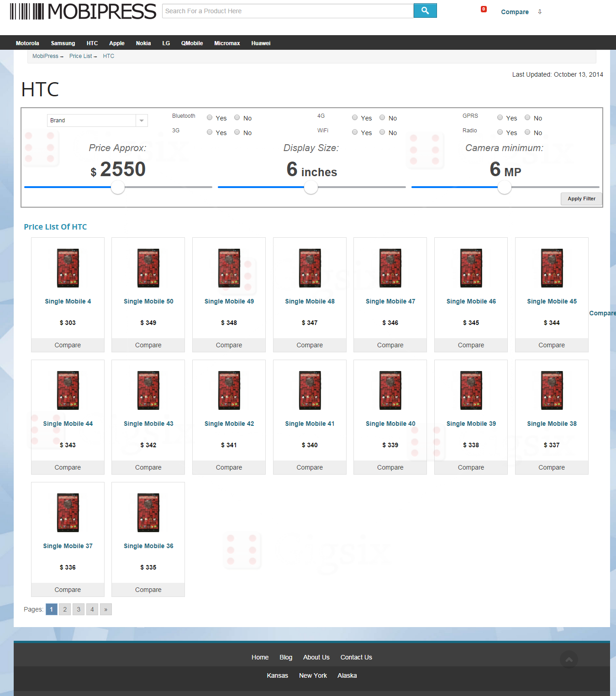Click the MobiPress barcode logo

(x=83, y=11)
